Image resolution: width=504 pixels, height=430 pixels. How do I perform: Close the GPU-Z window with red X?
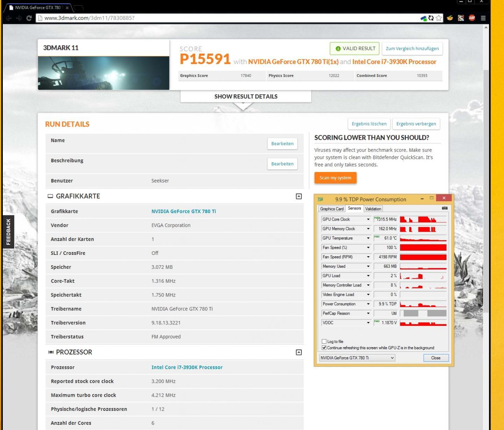pos(444,198)
